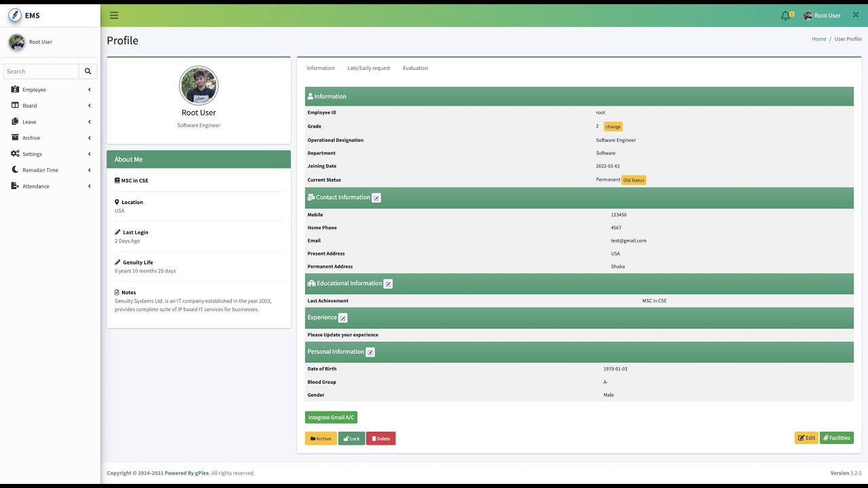
Task: Click the sidebar Root User avatar
Action: point(17,42)
